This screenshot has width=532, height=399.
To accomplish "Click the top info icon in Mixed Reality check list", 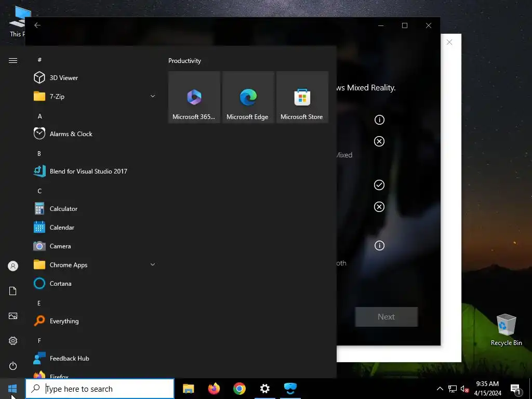I will click(379, 120).
